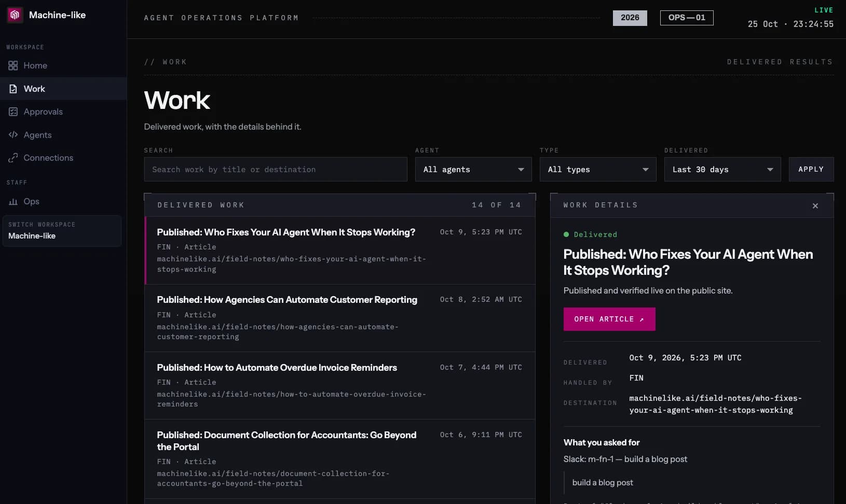Click the Work document icon in sidebar

(x=13, y=89)
